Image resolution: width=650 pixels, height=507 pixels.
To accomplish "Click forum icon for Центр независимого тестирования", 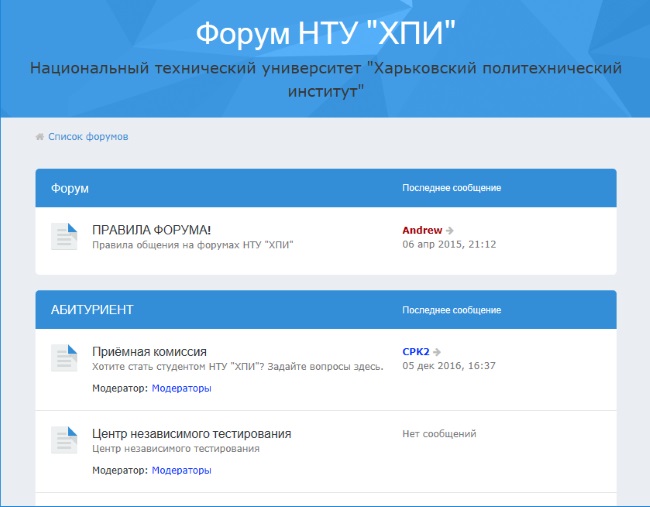I will point(64,440).
